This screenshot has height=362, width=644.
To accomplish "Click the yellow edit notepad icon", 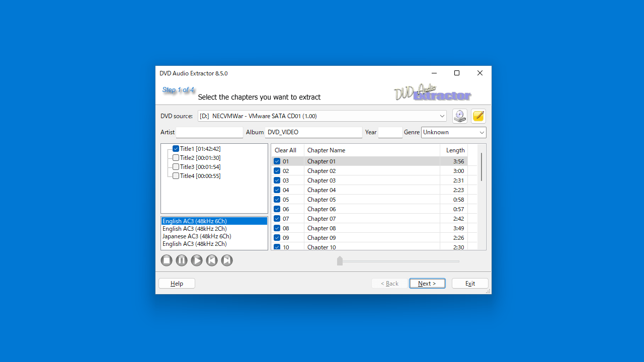I will coord(478,116).
